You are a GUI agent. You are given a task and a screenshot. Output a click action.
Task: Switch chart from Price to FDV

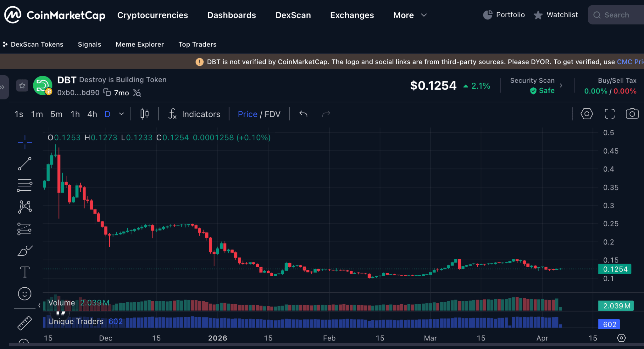(272, 114)
